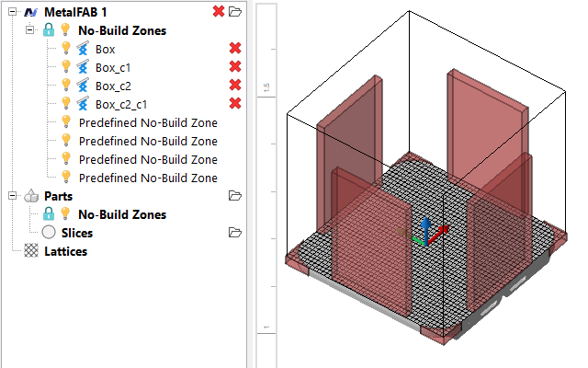Open folder icon next to MetalFAB 1
588x368 pixels.
(235, 12)
